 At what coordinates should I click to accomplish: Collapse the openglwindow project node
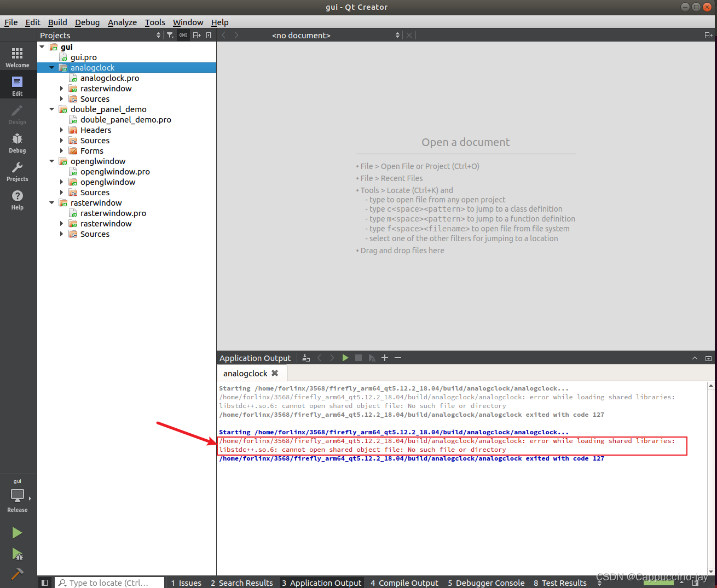(x=52, y=161)
